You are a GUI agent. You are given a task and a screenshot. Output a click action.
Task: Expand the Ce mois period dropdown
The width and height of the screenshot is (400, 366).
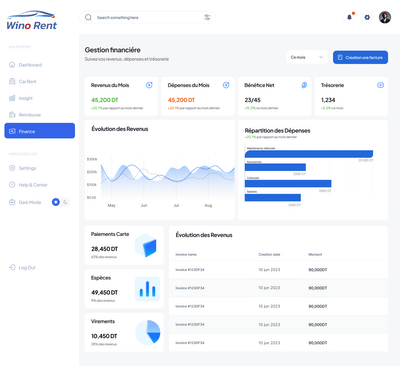coord(307,57)
